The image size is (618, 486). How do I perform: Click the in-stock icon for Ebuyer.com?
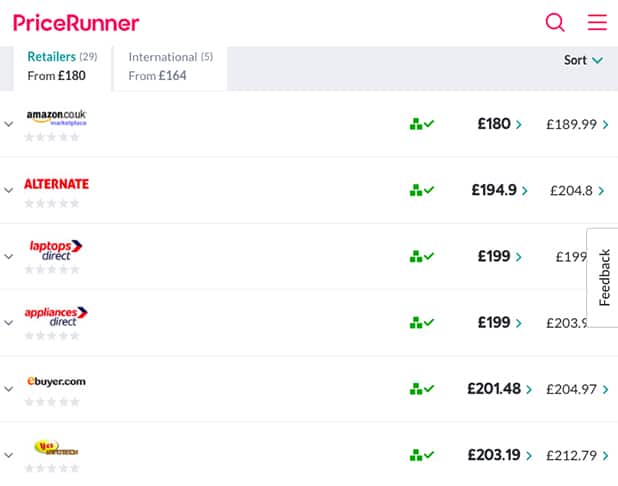(x=422, y=389)
